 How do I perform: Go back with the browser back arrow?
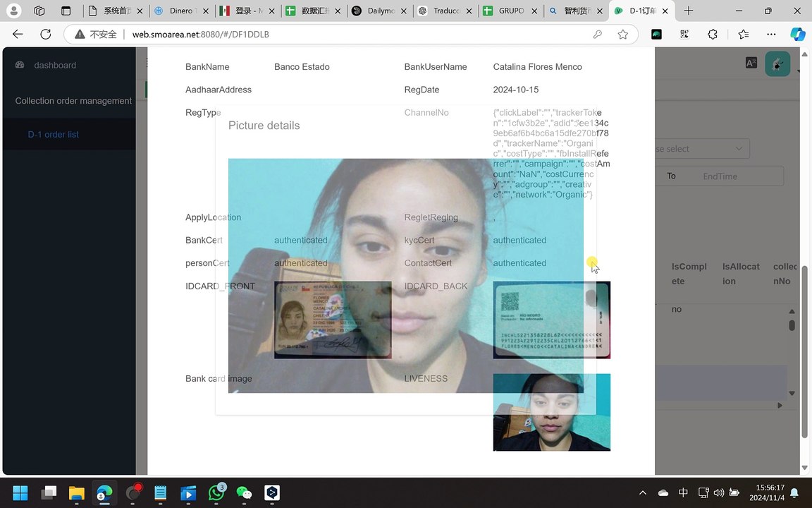(18, 34)
